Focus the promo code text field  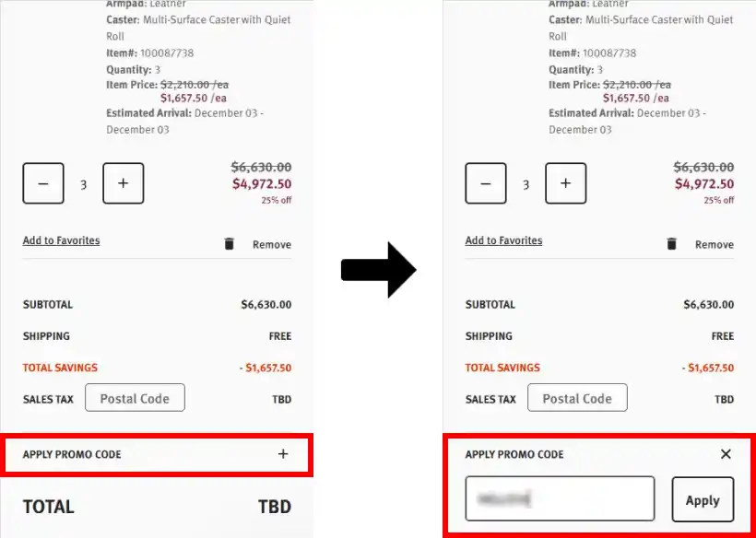pos(560,499)
